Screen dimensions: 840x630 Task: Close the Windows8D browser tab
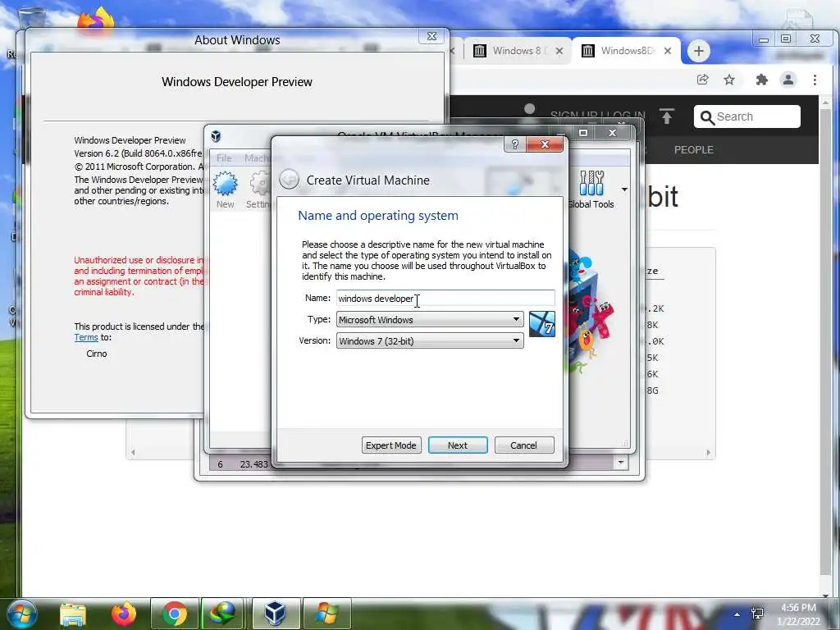[668, 51]
